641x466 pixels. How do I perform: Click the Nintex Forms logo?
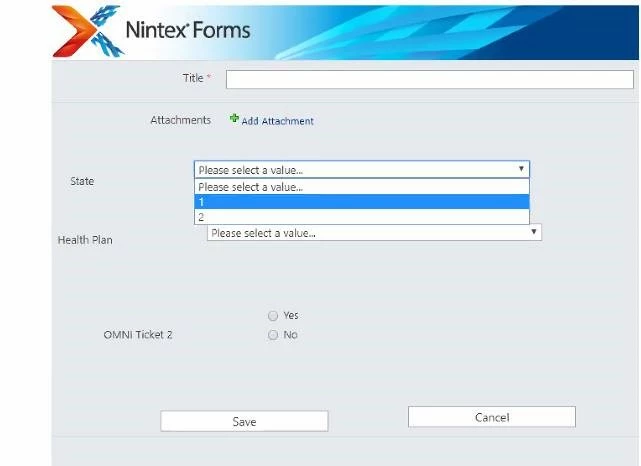click(151, 31)
